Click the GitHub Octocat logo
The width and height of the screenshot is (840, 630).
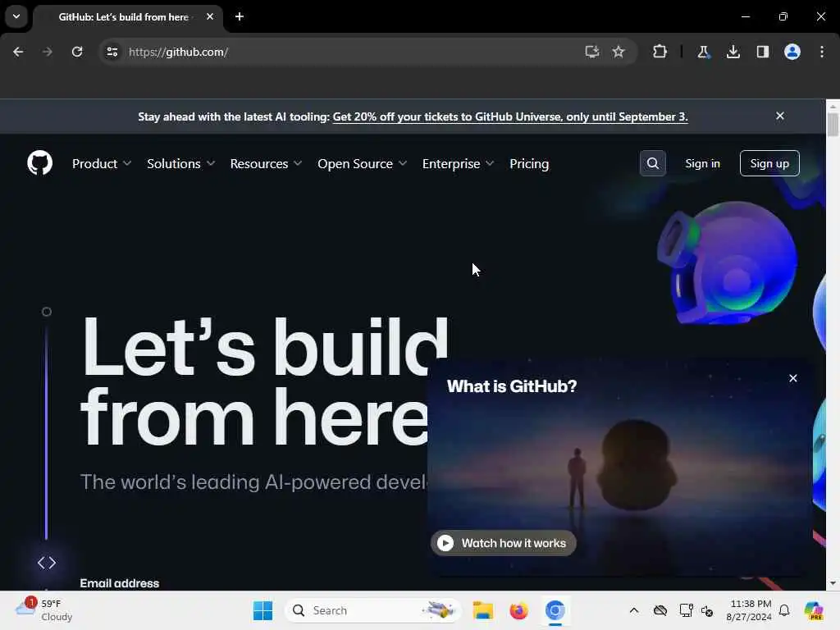click(x=39, y=163)
